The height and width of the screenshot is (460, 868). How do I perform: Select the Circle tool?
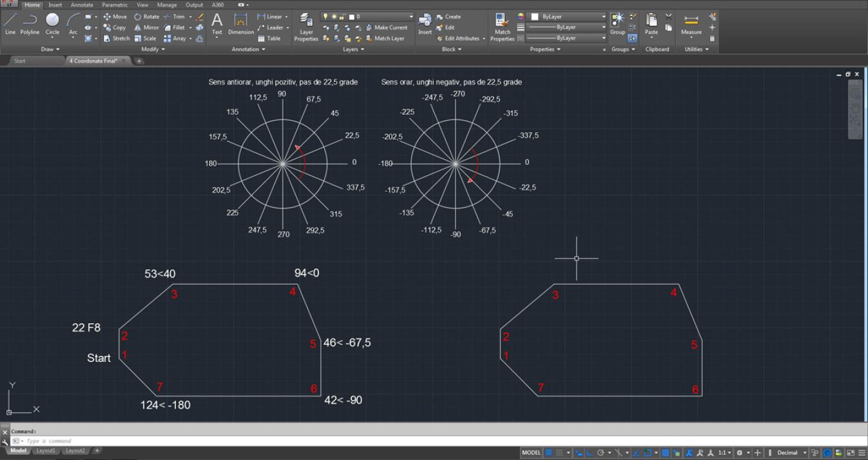(52, 24)
